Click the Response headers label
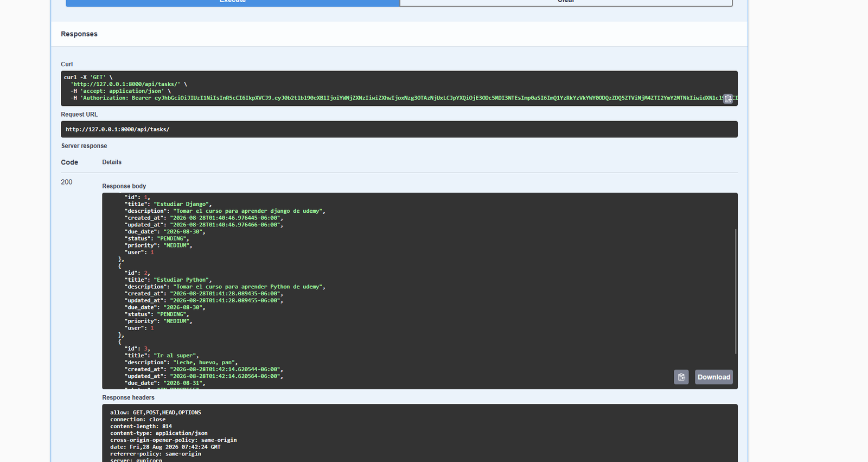 (x=129, y=397)
